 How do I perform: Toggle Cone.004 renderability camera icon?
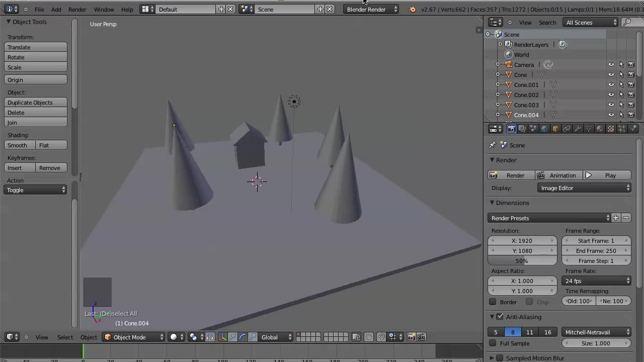631,115
